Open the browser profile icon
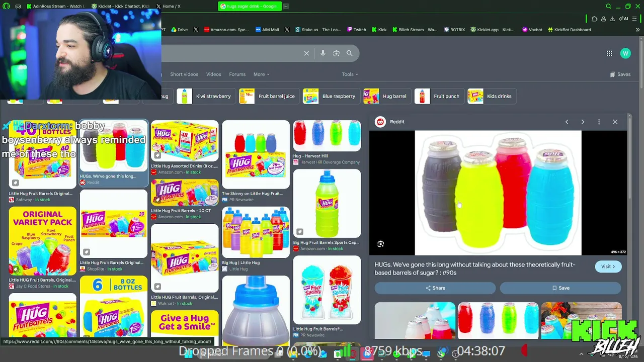644x362 pixels. pyautogui.click(x=603, y=19)
